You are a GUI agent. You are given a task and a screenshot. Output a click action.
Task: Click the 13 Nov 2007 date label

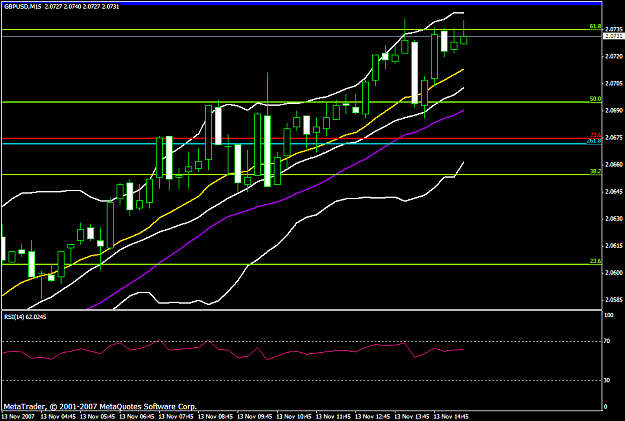(18, 417)
